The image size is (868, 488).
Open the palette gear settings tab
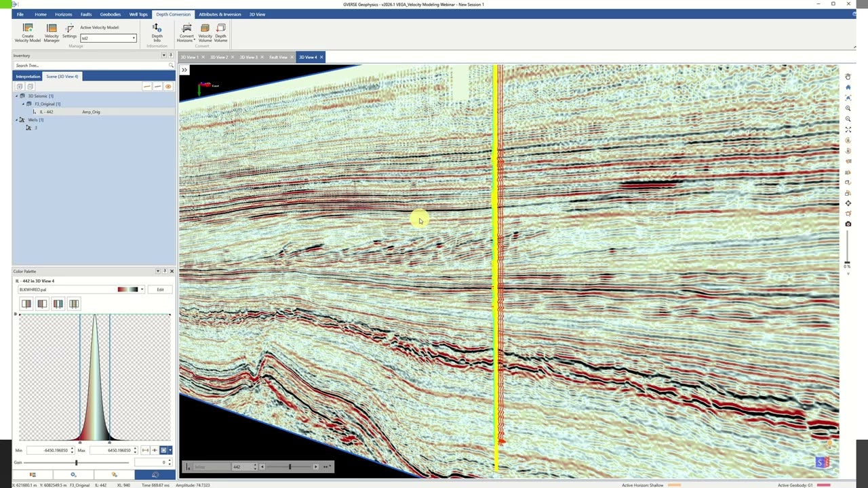click(73, 474)
